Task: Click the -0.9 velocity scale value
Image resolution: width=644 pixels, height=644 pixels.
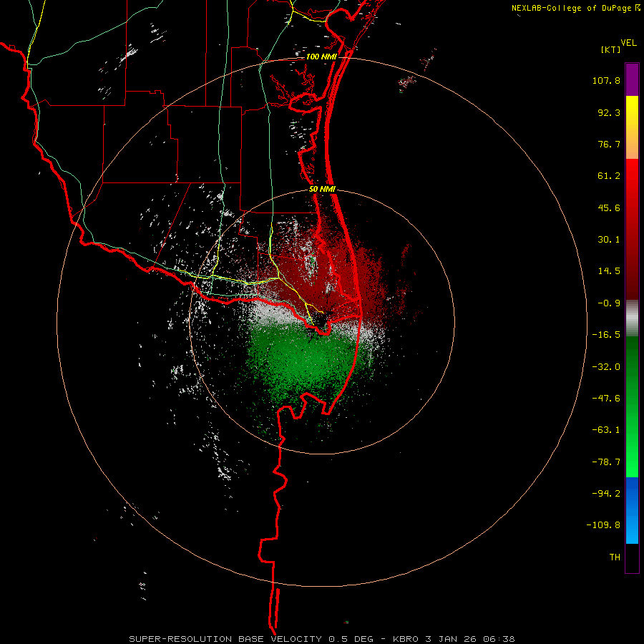Action: tap(609, 303)
